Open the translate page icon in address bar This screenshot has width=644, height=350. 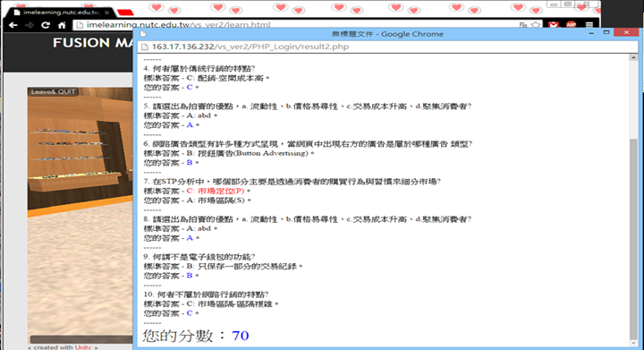coord(523,25)
